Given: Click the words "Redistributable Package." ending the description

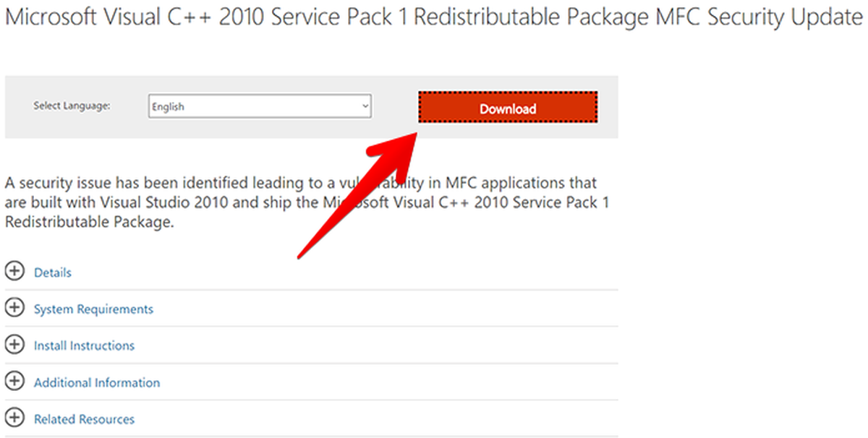Looking at the screenshot, I should click(90, 223).
